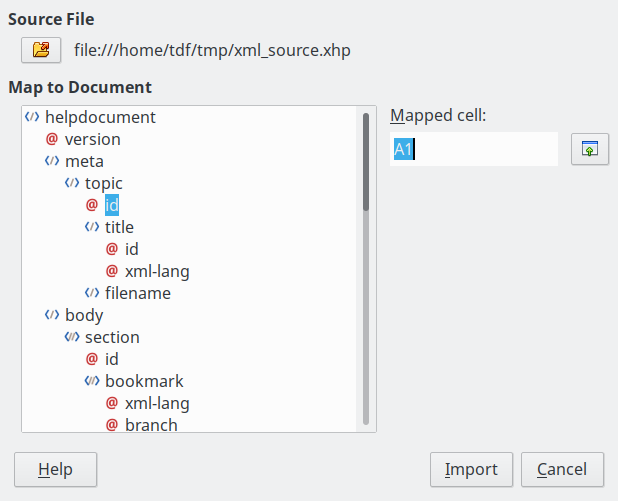Select the branch attribute in tree
Viewport: 618px width, 501px height.
pos(151,425)
